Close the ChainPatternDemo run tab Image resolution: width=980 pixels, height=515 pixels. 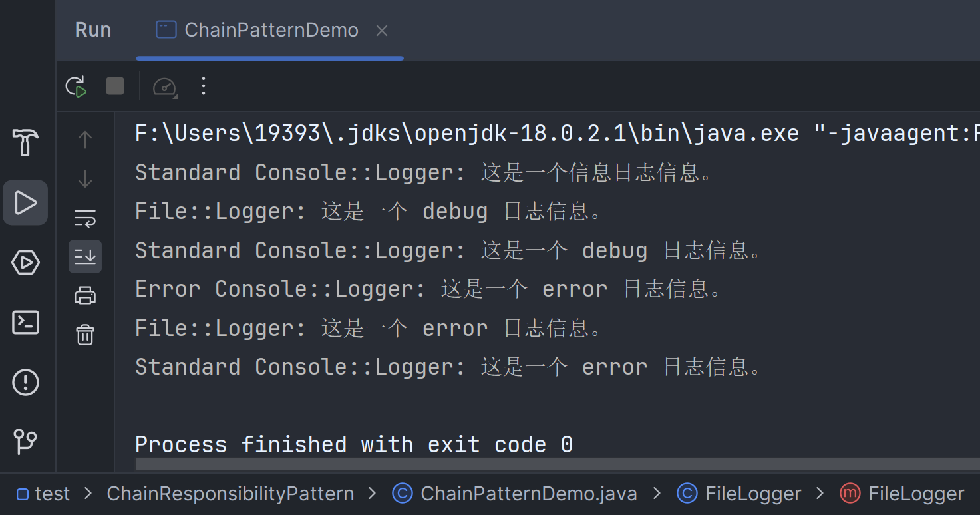[382, 31]
